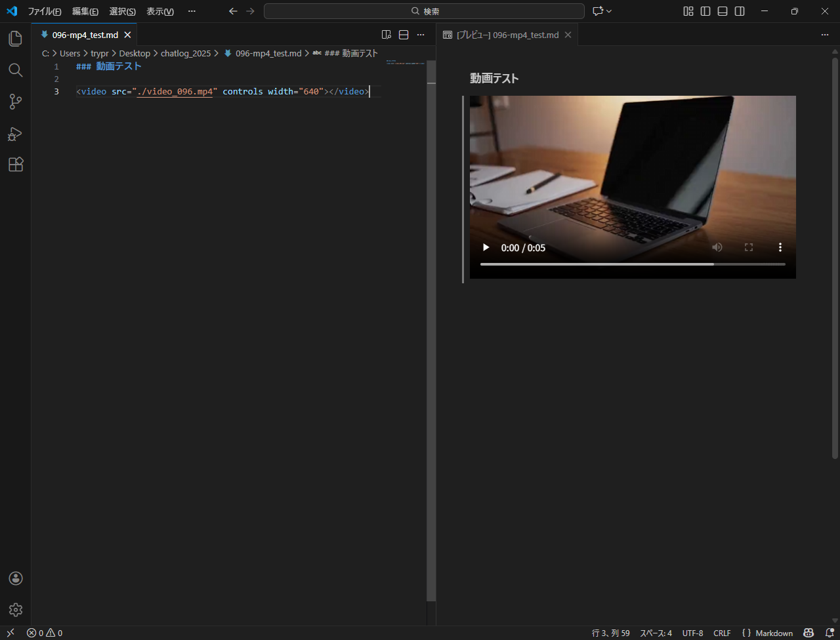Open the Accounts menu icon
The width and height of the screenshot is (840, 640).
tap(16, 578)
